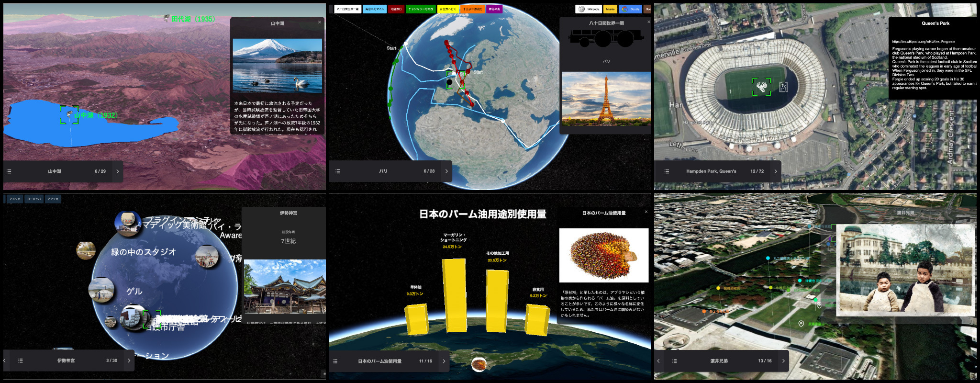The image size is (980, 383).
Task: Click the yellow button next to Wikipedia
Action: pyautogui.click(x=610, y=9)
